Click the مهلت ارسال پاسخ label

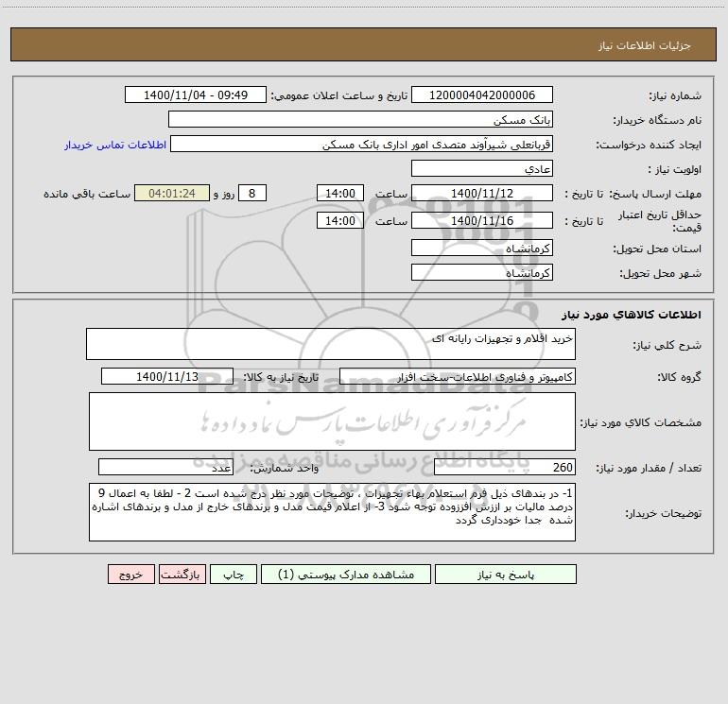pyautogui.click(x=655, y=194)
